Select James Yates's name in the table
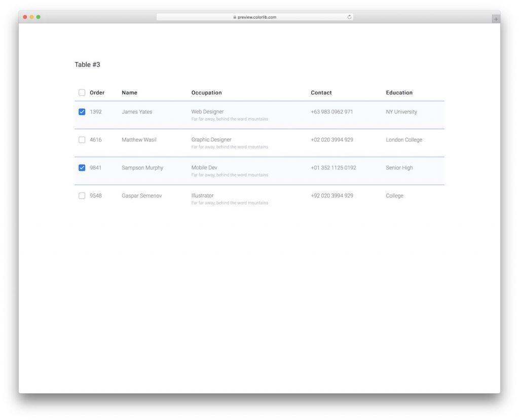This screenshot has width=519, height=420. coord(137,111)
